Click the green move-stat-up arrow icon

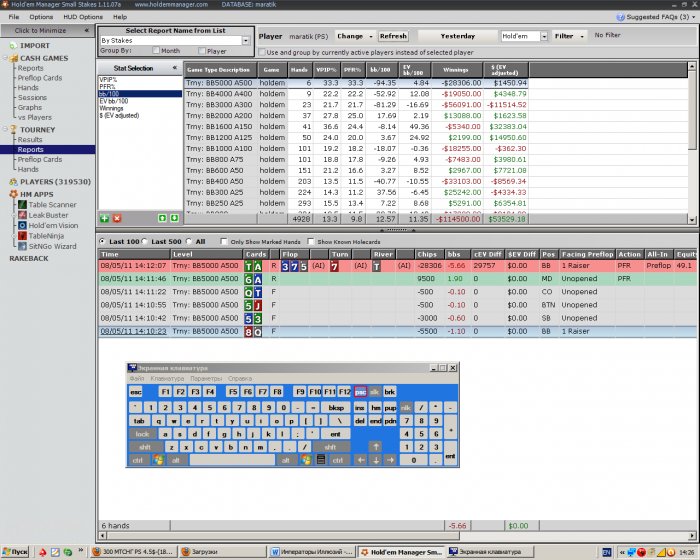click(162, 217)
